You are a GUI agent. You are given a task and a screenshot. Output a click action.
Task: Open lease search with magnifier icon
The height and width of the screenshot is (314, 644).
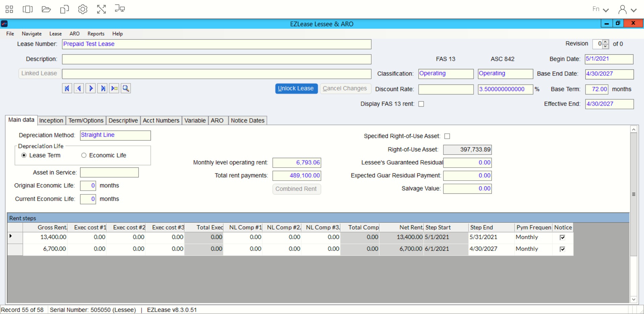coord(126,88)
